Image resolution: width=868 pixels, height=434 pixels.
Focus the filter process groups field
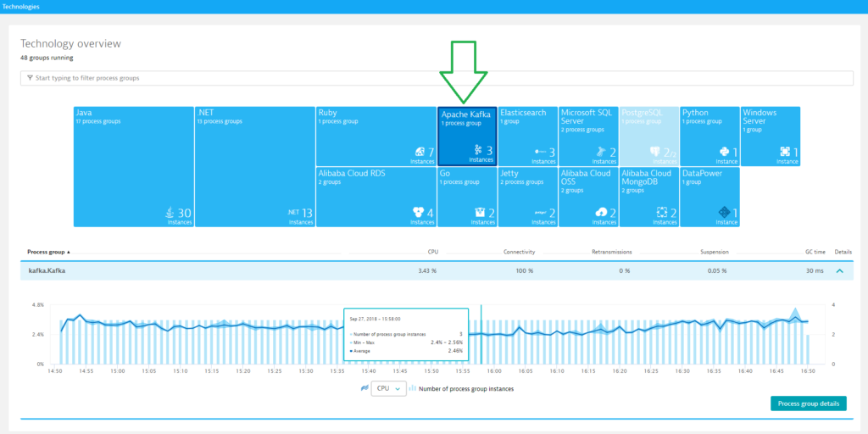pos(437,78)
